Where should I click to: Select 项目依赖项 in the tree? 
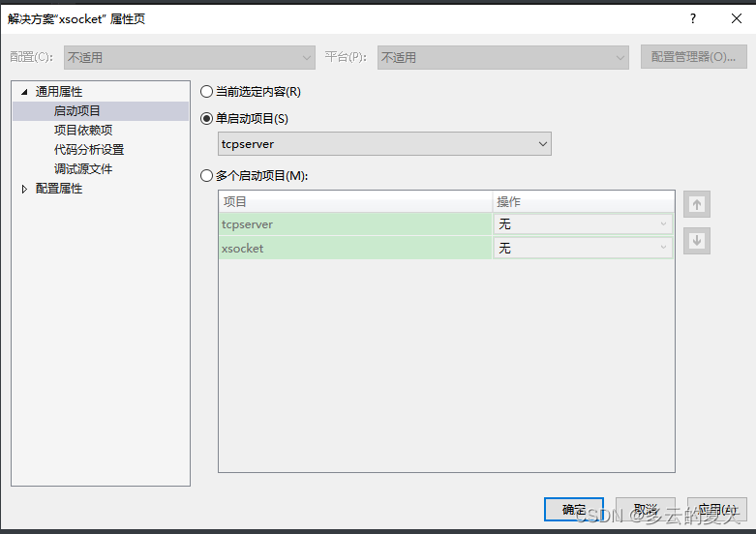click(x=83, y=131)
